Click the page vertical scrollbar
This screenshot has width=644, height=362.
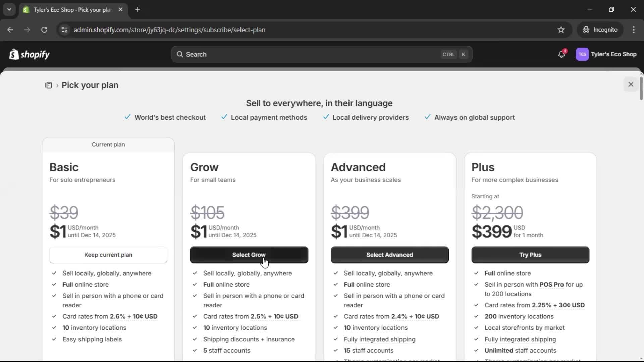coord(641,88)
